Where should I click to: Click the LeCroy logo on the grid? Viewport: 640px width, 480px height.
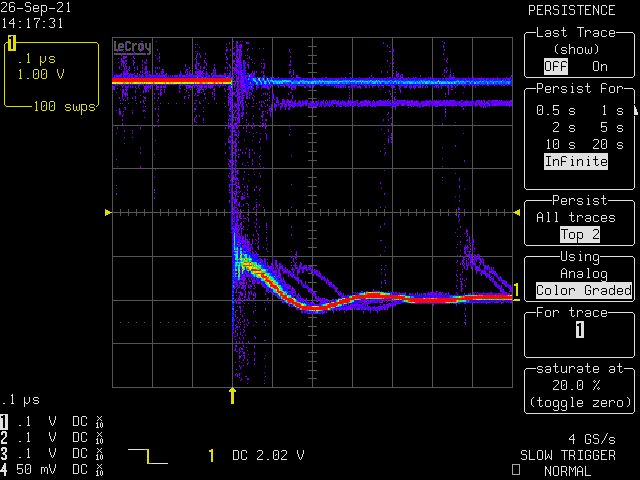133,46
